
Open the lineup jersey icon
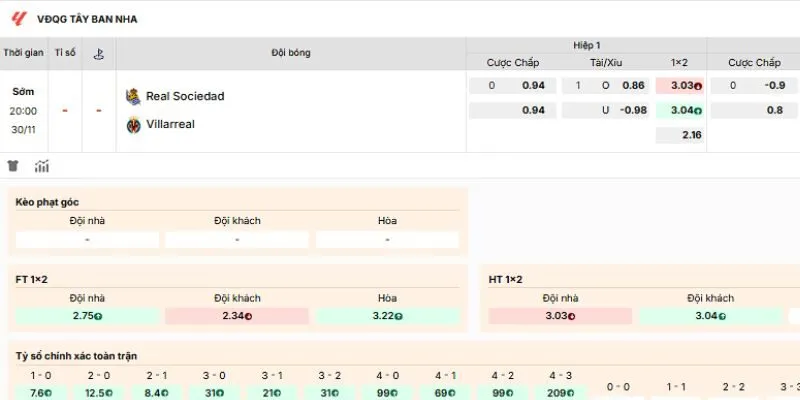[13, 166]
